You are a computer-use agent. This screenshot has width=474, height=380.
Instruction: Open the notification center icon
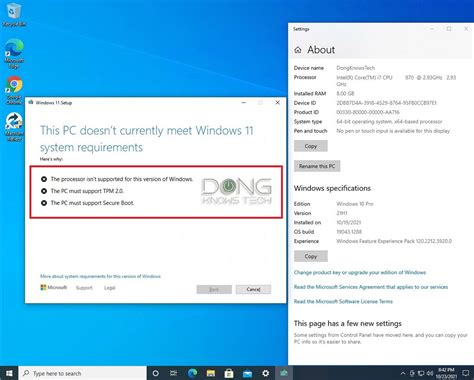[466, 373]
